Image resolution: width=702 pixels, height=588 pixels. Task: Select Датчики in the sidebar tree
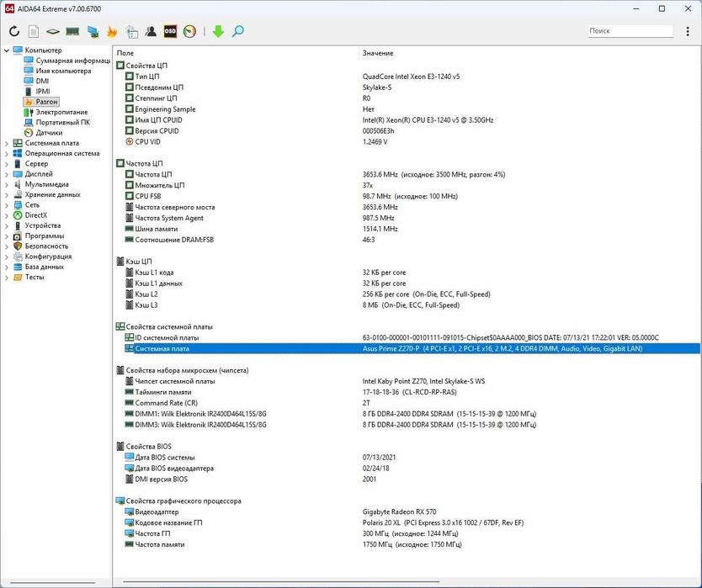[x=49, y=133]
